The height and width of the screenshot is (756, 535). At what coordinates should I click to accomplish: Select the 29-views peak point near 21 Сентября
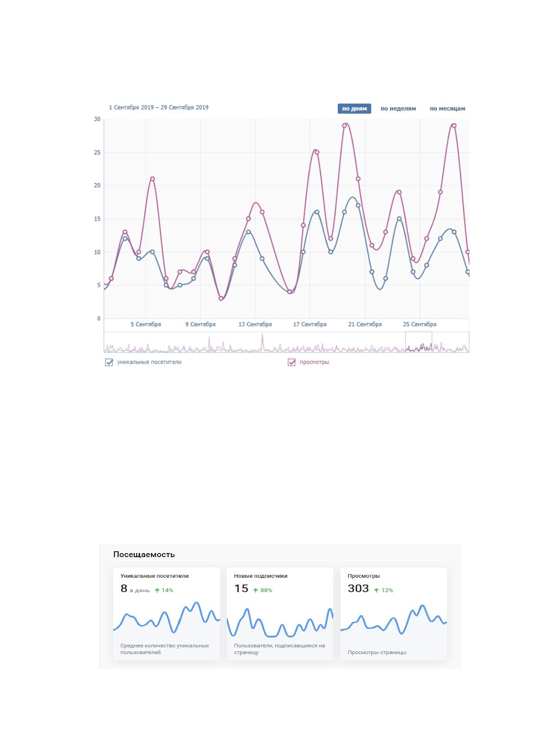point(345,126)
